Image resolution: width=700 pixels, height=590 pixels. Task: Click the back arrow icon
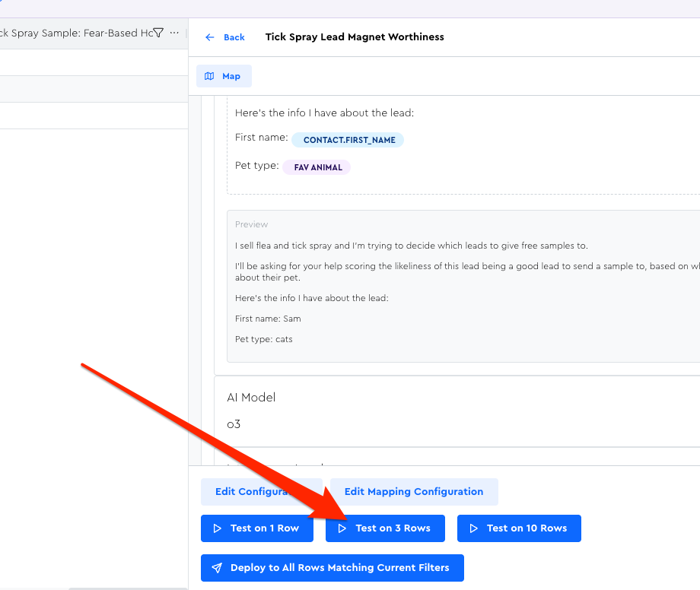210,37
